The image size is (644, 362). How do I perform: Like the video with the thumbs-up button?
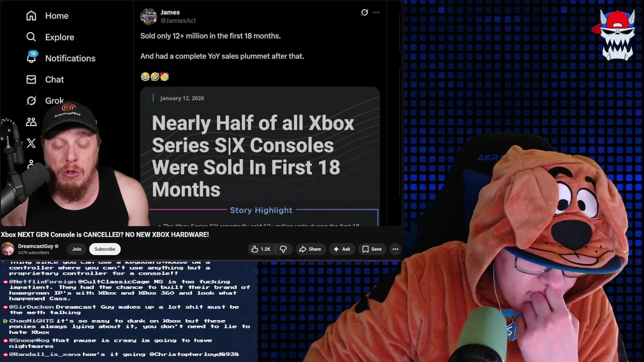[261, 249]
